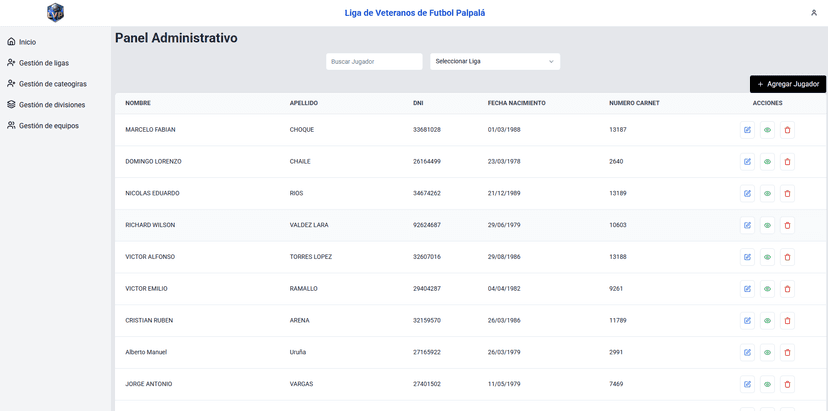View details of MARCELO FABIAN with eye icon
Screen dimensions: 828x411
(x=767, y=130)
